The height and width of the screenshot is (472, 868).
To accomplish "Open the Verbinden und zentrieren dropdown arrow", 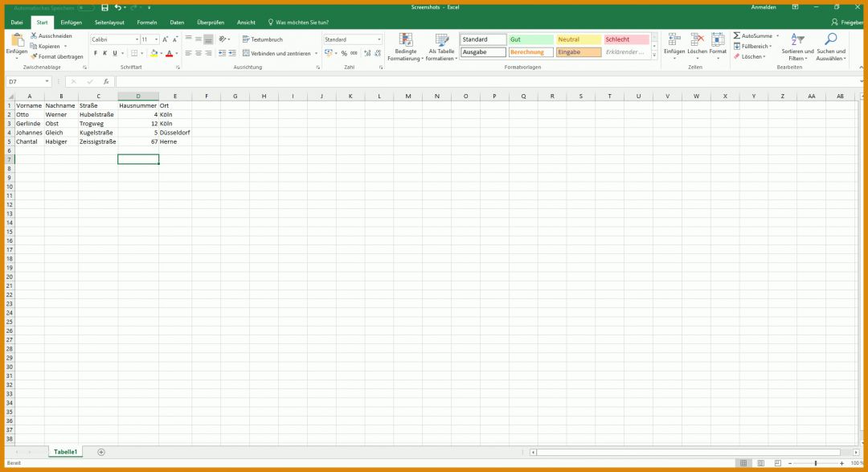I will pos(316,53).
